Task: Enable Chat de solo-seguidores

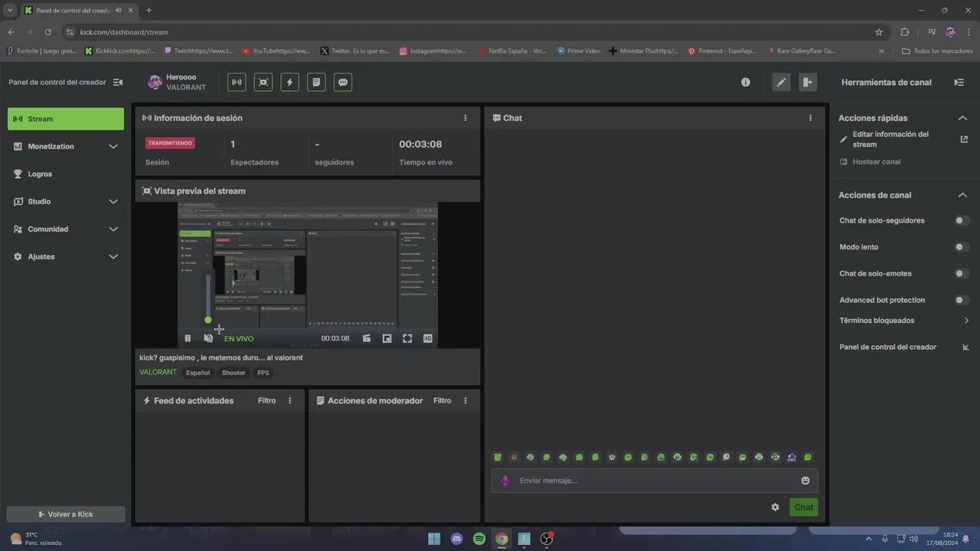Action: 960,220
